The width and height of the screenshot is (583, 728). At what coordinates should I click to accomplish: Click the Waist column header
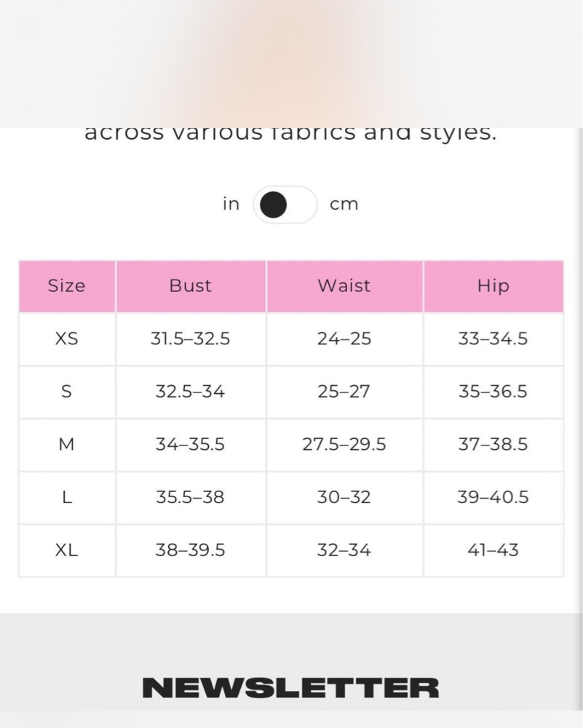[344, 286]
